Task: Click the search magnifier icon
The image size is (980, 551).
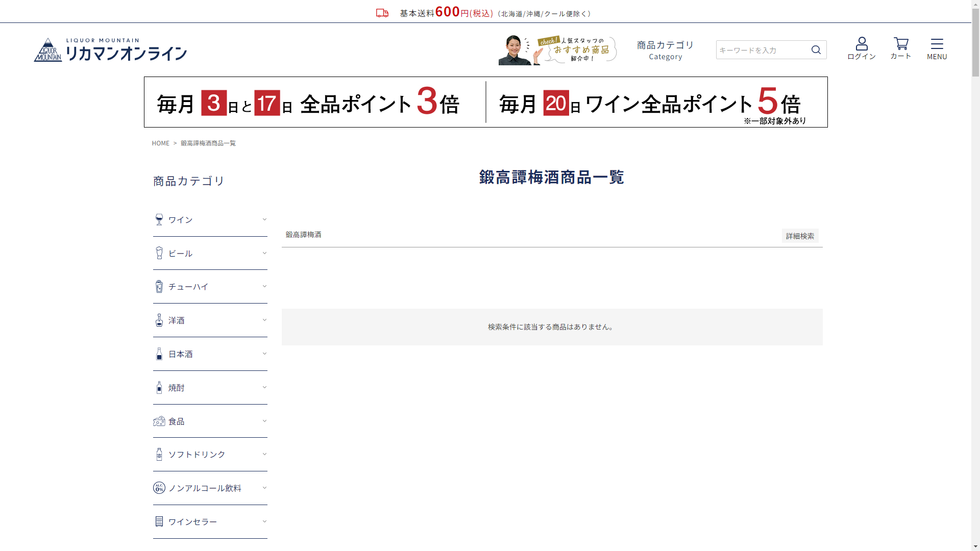Action: pos(816,49)
